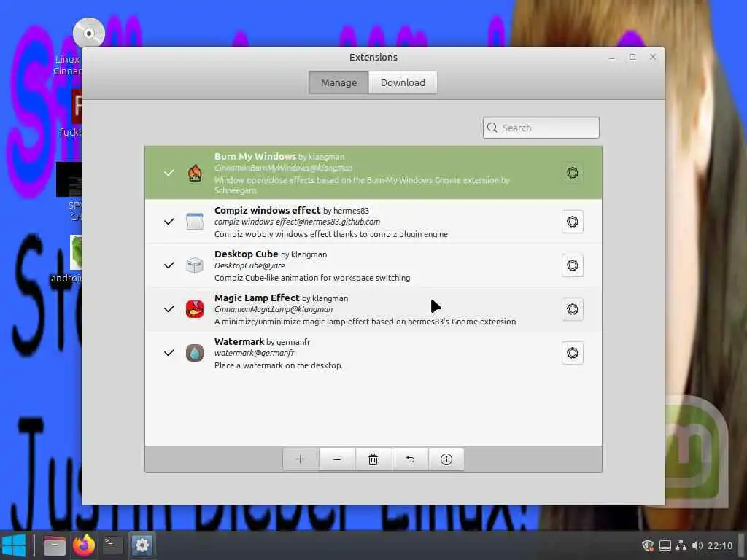Open the network tray icon

click(x=681, y=545)
